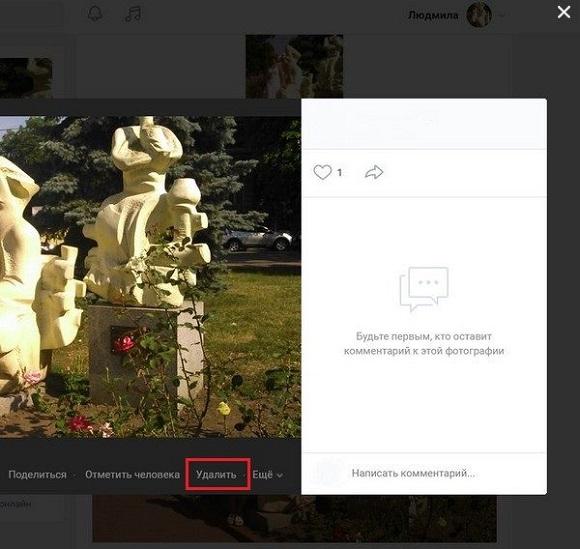Click the sculpture photo in viewer

point(150,277)
